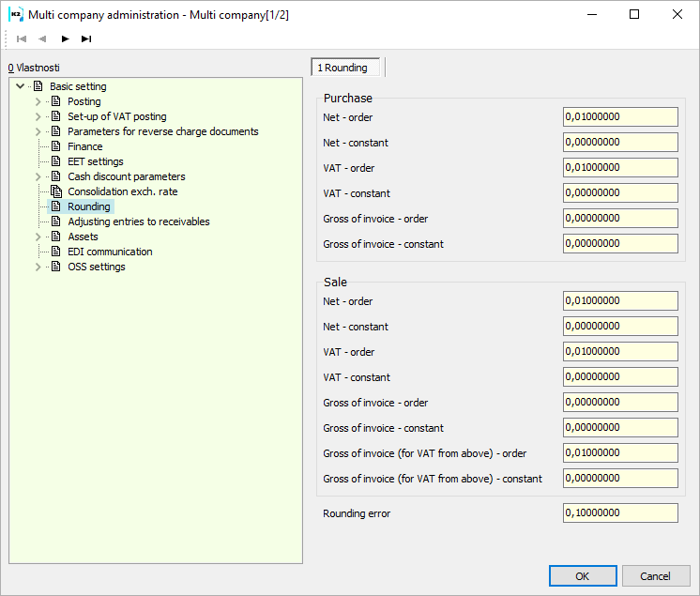Expand the Cash discount parameters node
This screenshot has height=596, width=700.
coord(38,176)
